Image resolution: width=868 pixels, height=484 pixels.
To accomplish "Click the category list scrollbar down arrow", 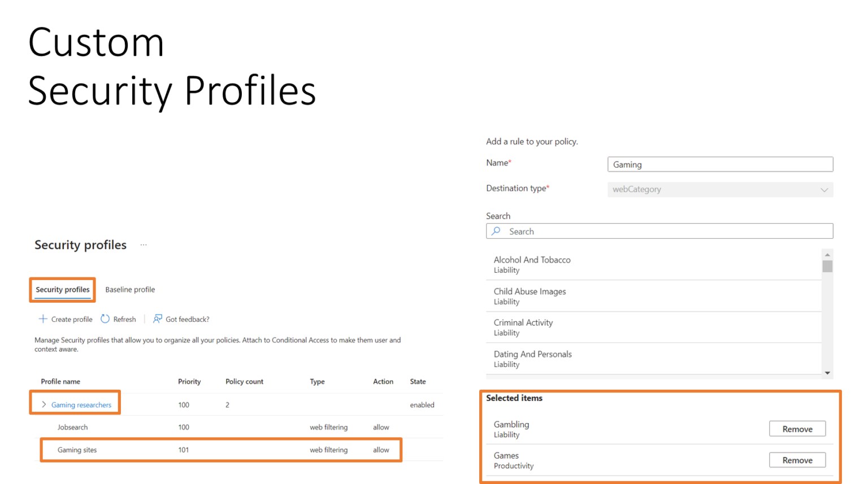I will [x=827, y=373].
